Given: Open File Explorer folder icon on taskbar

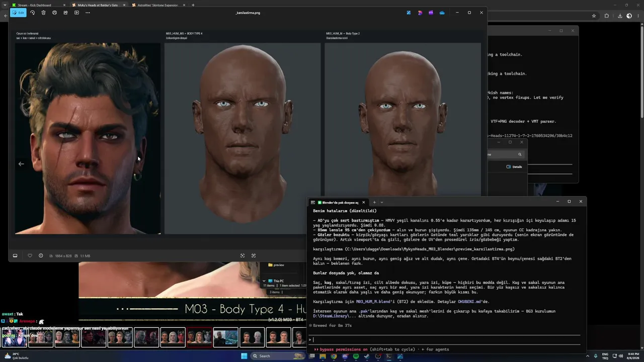Looking at the screenshot, I should tap(323, 356).
